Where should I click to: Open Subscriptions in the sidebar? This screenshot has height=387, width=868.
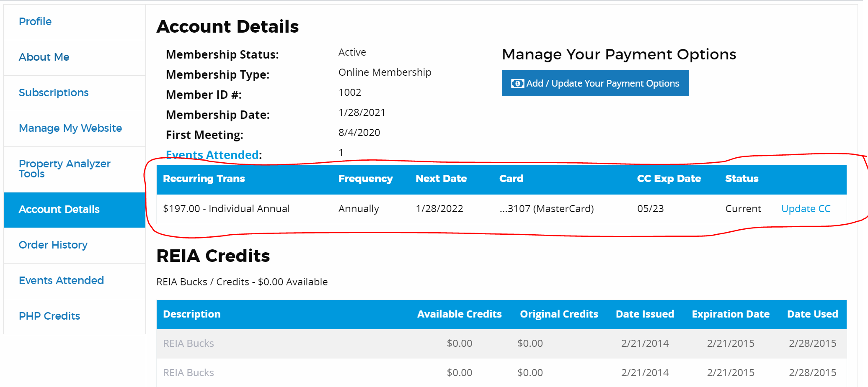click(x=54, y=93)
